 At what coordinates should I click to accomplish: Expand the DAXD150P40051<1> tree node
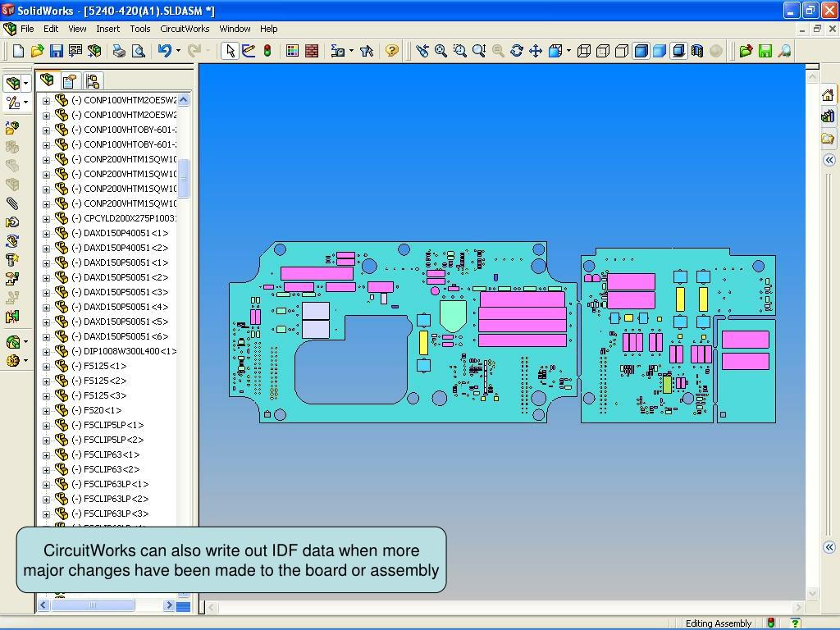tap(46, 234)
